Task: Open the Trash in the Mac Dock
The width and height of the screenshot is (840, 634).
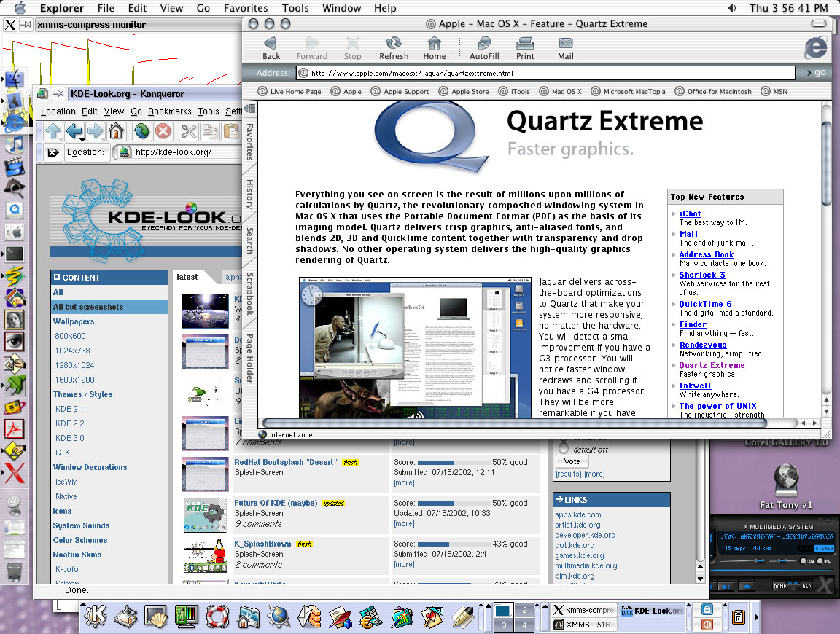Action: coord(15,571)
